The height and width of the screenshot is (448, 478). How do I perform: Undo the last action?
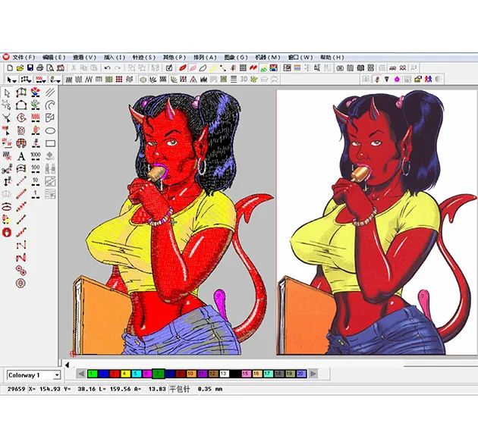(107, 68)
